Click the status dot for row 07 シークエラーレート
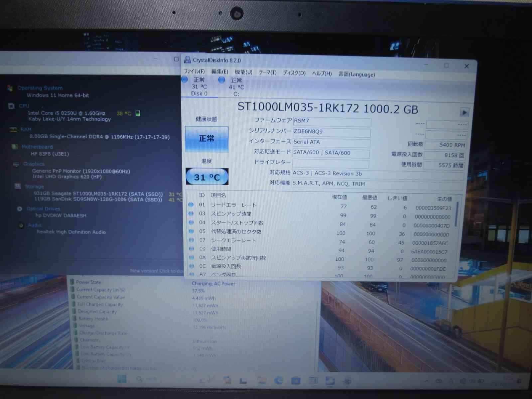 pyautogui.click(x=192, y=240)
